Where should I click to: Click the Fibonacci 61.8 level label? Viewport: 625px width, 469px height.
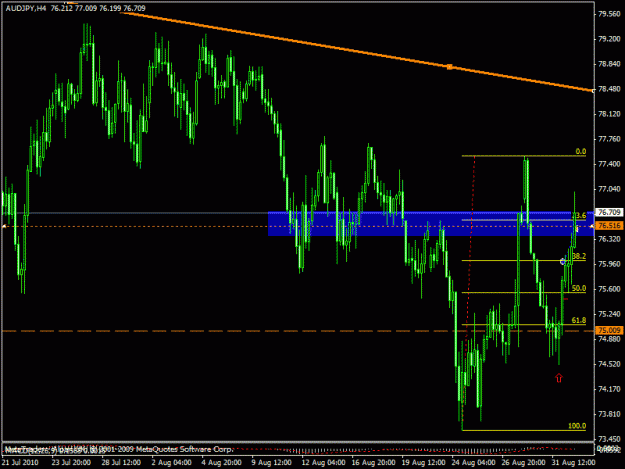pyautogui.click(x=579, y=320)
